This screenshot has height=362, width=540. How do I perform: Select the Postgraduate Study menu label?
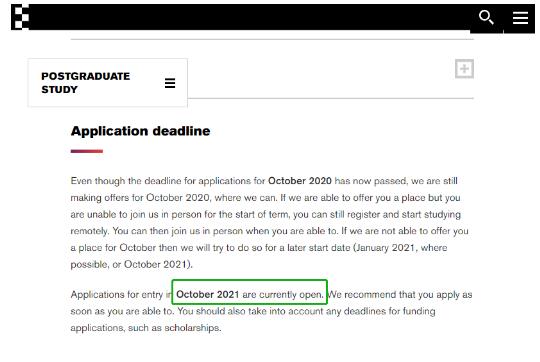coord(85,83)
